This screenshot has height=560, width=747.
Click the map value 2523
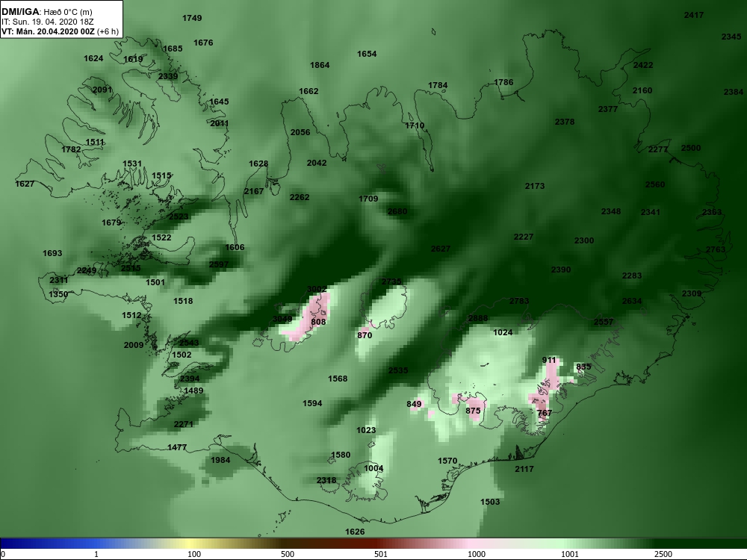click(179, 217)
